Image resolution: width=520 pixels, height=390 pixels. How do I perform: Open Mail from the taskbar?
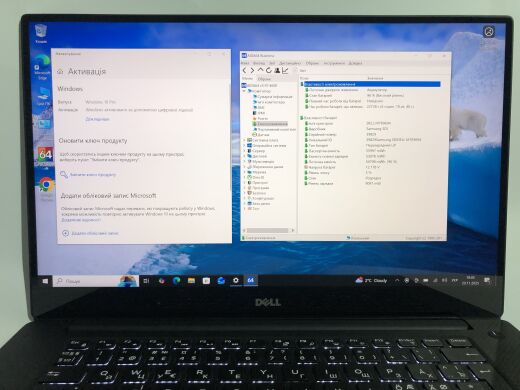221,281
